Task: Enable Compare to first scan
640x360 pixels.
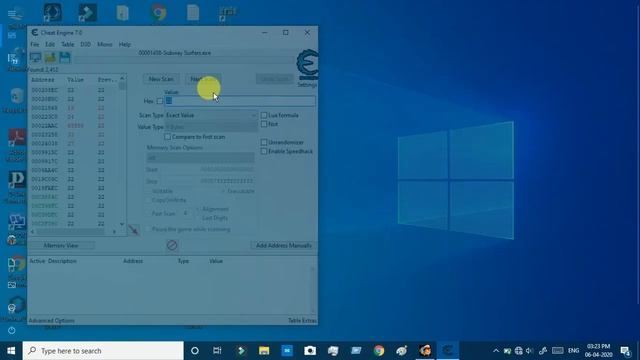Action: (x=167, y=137)
